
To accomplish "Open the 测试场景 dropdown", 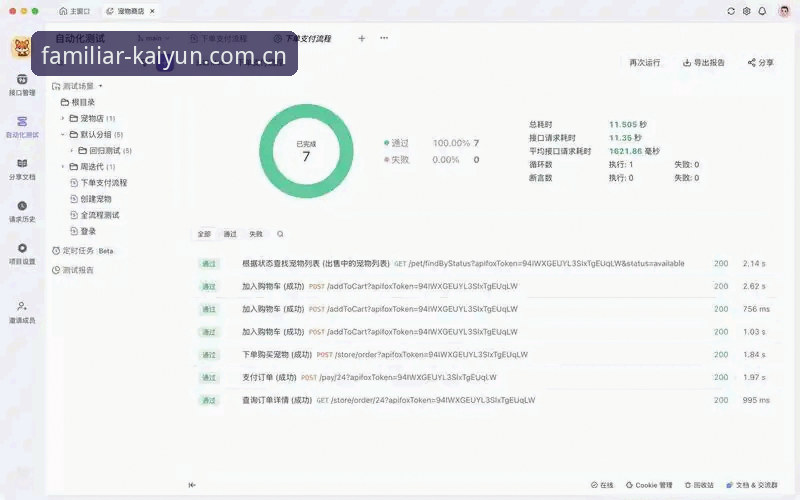I will pyautogui.click(x=78, y=86).
